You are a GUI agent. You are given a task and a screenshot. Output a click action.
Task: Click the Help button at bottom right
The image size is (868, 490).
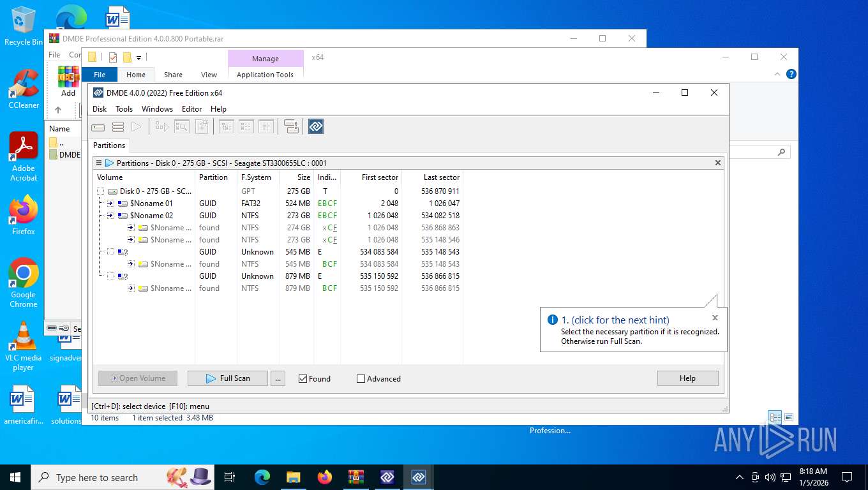tap(687, 378)
